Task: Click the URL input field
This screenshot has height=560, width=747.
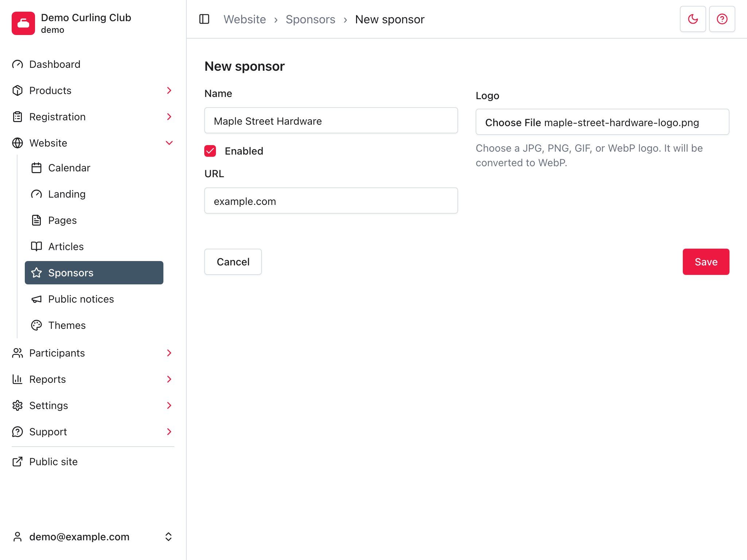Action: (x=331, y=201)
